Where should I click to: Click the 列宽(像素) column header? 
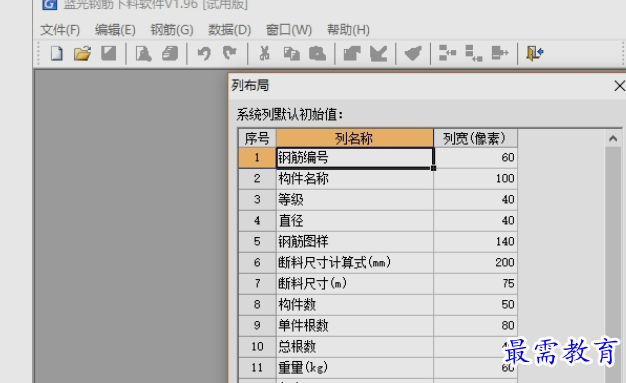pyautogui.click(x=475, y=138)
